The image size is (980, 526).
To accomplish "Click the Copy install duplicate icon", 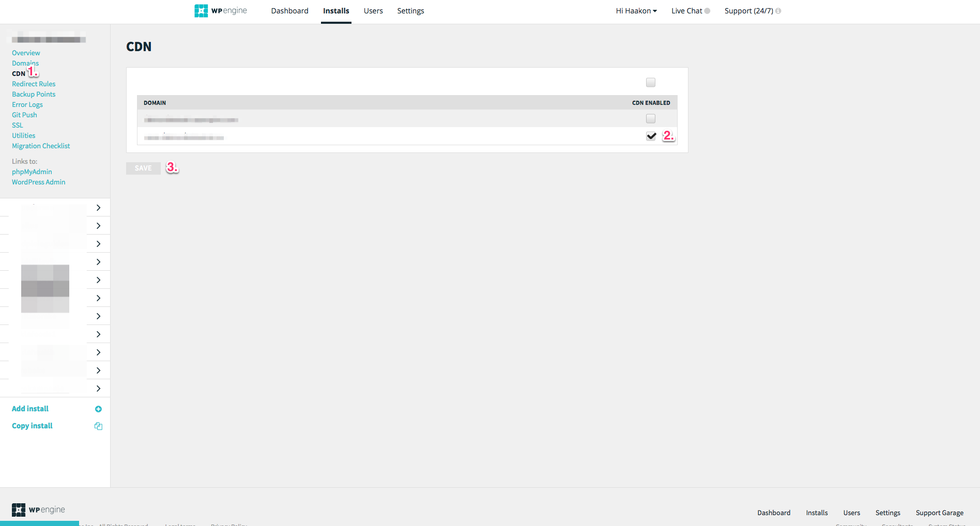I will click(98, 426).
